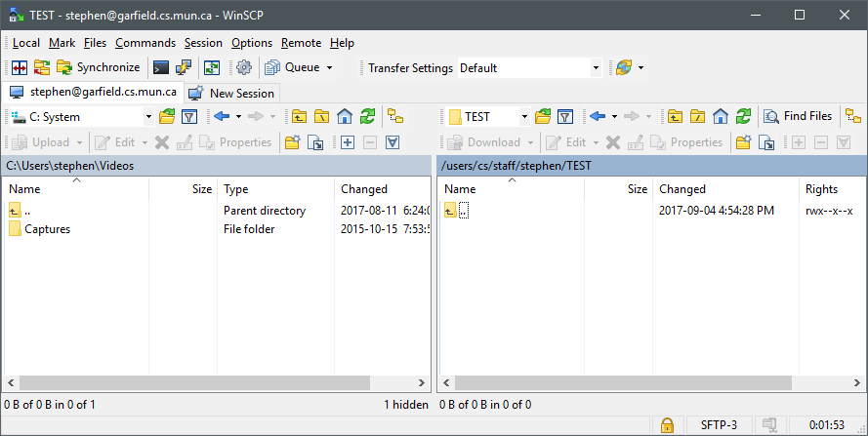
Task: Open the Queue dropdown arrow
Action: pos(329,68)
